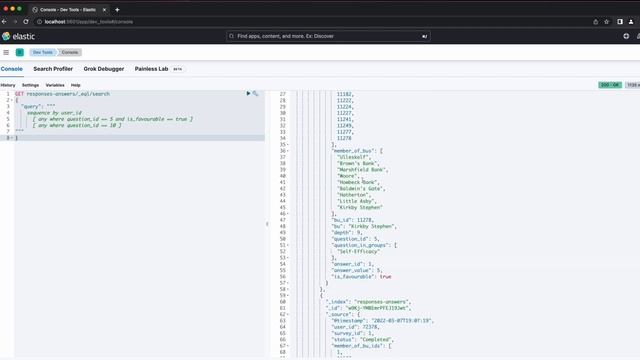Viewport: 640px width, 360px height.
Task: Switch to the Console tab
Action: point(11,69)
